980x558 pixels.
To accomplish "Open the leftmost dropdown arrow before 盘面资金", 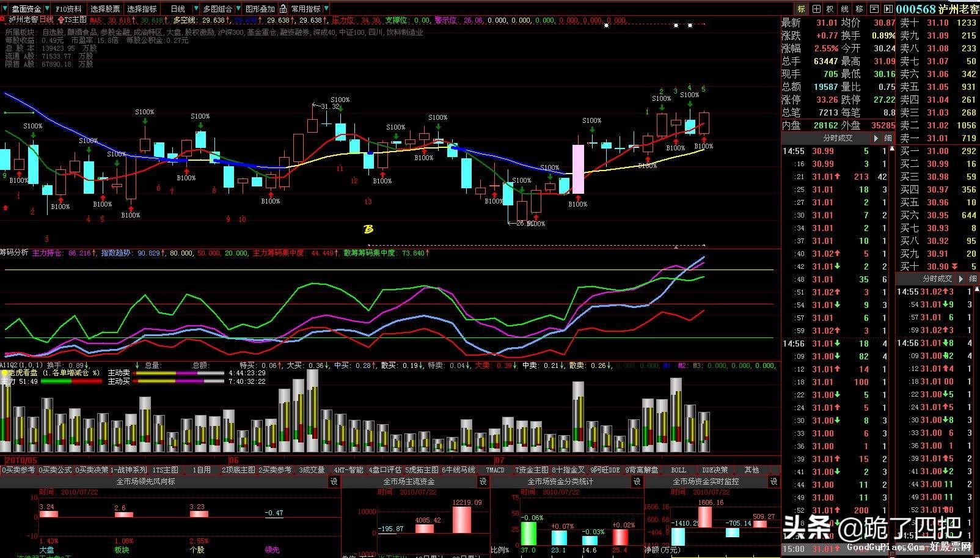I will [x=5, y=9].
